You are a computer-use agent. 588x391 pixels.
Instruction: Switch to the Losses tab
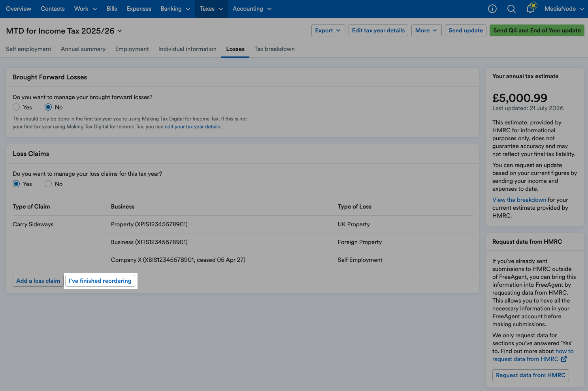point(236,49)
